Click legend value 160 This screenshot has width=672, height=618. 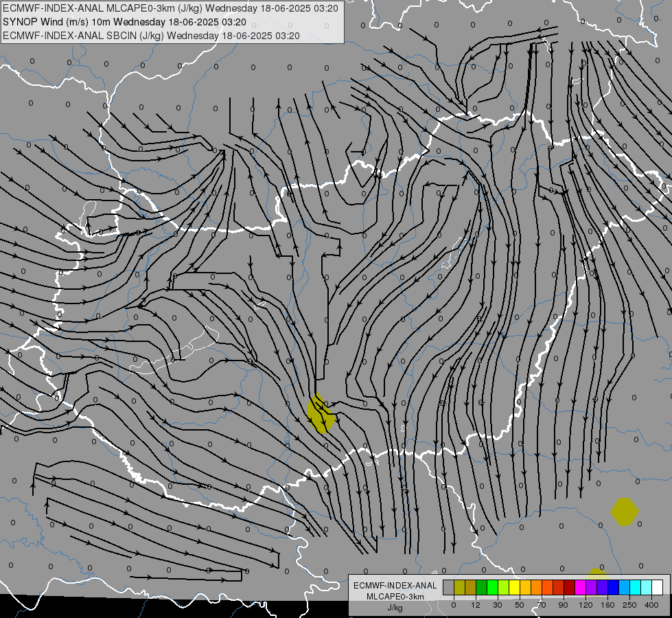(x=607, y=605)
